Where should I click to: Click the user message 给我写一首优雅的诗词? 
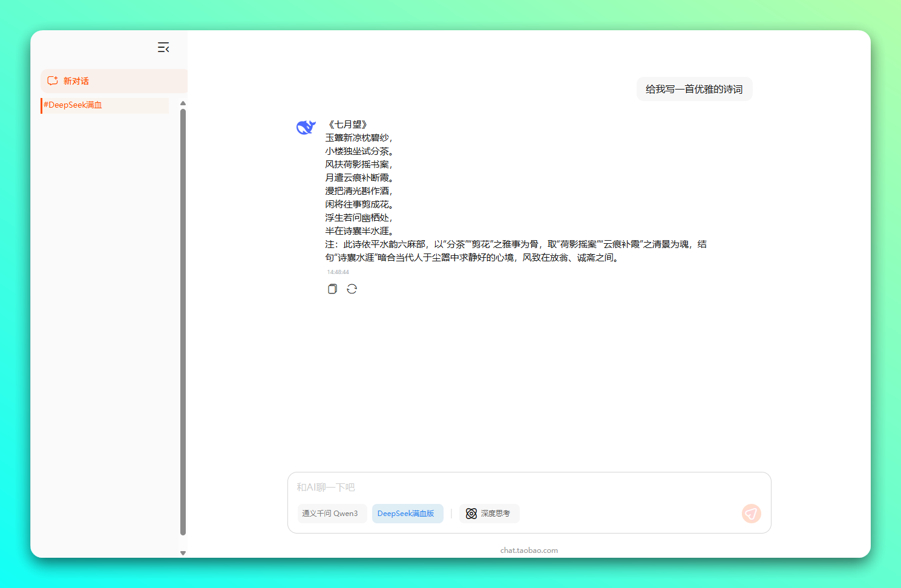694,90
